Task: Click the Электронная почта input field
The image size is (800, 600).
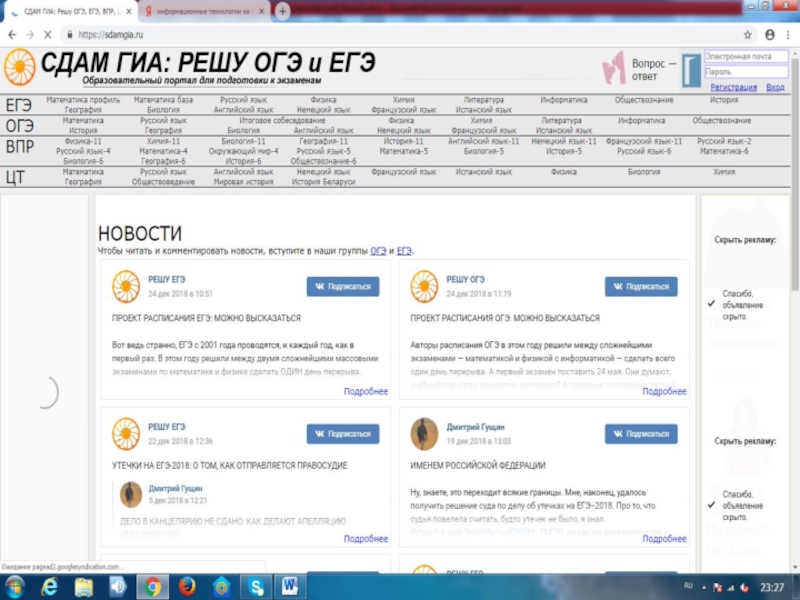Action: (x=745, y=57)
